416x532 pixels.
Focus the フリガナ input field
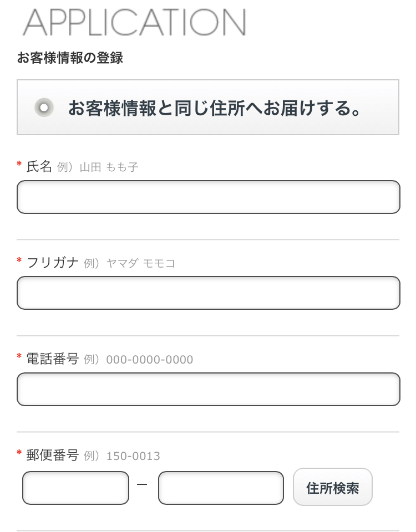pyautogui.click(x=208, y=293)
